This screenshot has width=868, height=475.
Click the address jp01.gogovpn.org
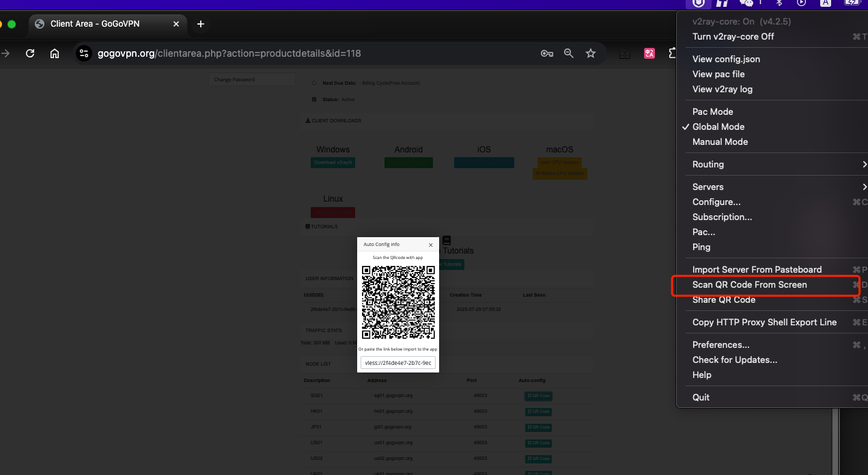393,427
